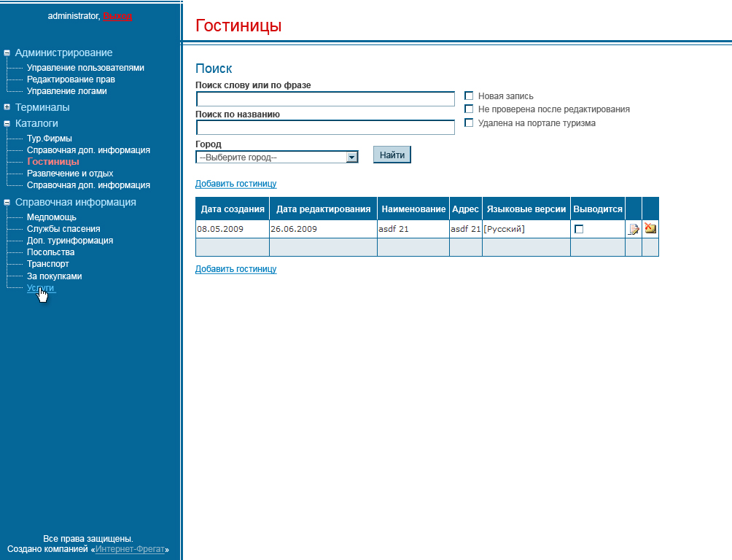Click the administrator username text
The image size is (732, 560).
tap(73, 16)
